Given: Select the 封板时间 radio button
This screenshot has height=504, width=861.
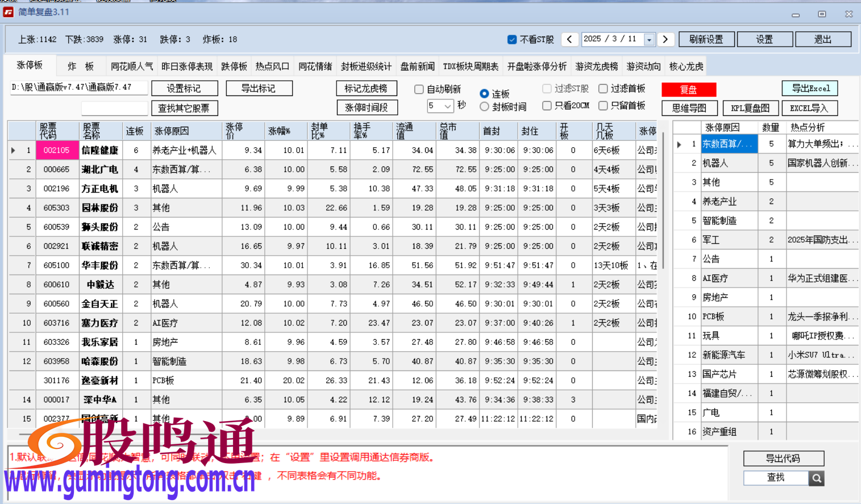Looking at the screenshot, I should pyautogui.click(x=484, y=106).
